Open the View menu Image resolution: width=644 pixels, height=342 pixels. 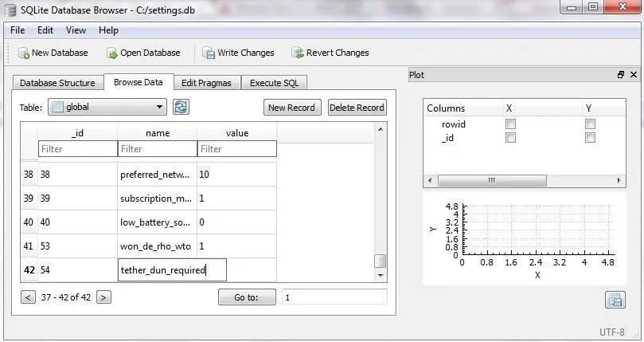(76, 30)
